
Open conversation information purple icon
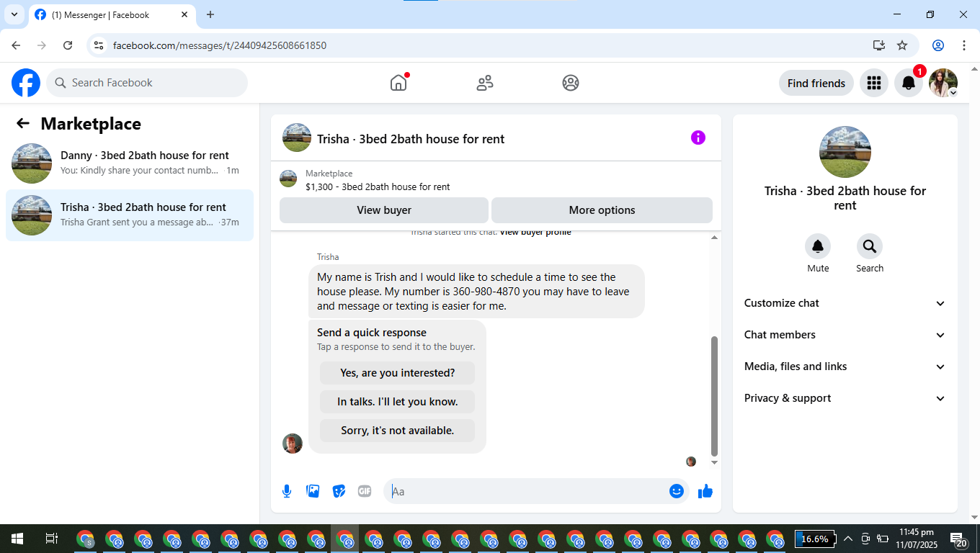pyautogui.click(x=698, y=138)
